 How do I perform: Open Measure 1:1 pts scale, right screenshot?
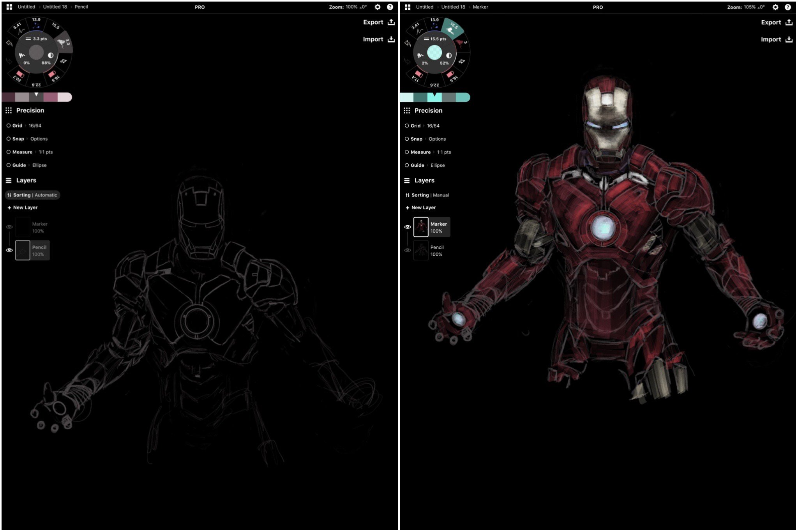click(444, 152)
